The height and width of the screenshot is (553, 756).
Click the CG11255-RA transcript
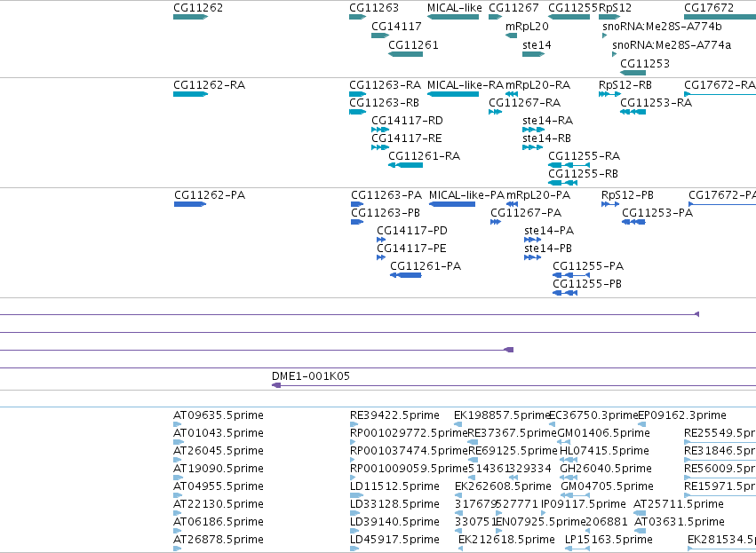[569, 165]
